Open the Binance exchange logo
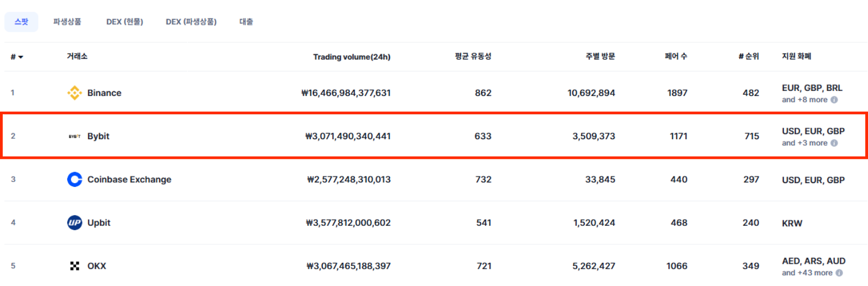868x286 pixels. click(x=74, y=93)
